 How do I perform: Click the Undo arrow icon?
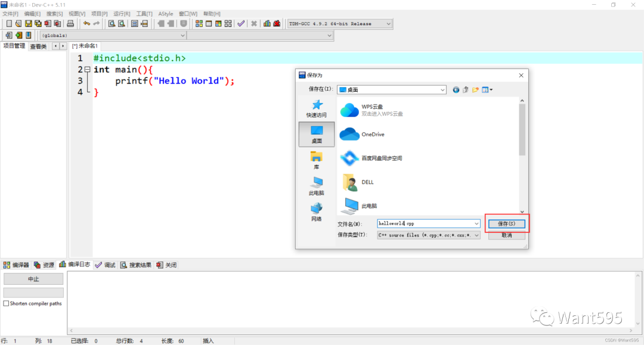[x=86, y=24]
